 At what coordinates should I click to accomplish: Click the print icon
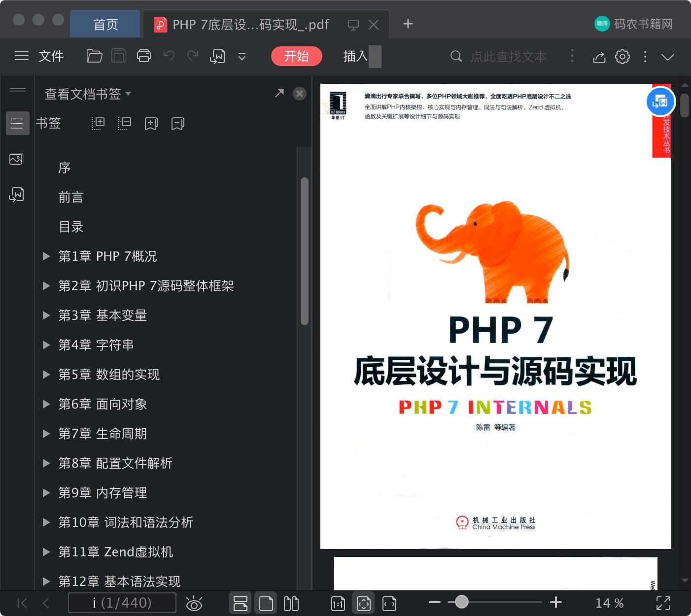144,56
